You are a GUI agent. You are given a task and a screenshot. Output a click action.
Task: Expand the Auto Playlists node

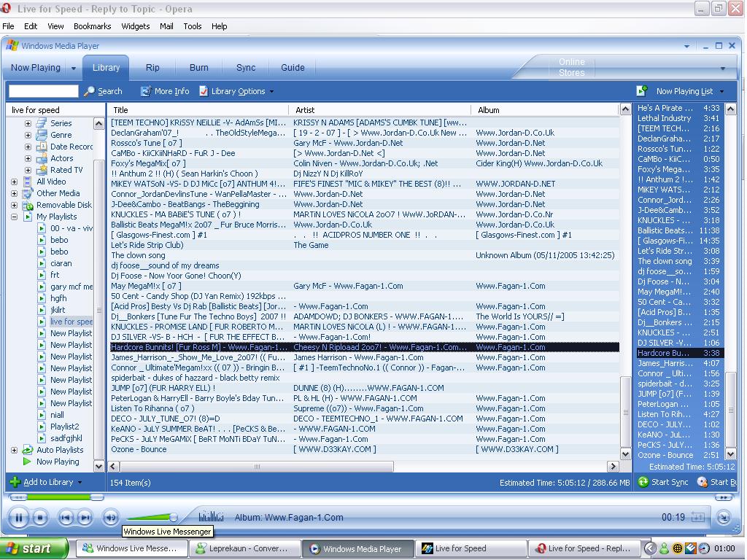(x=15, y=450)
